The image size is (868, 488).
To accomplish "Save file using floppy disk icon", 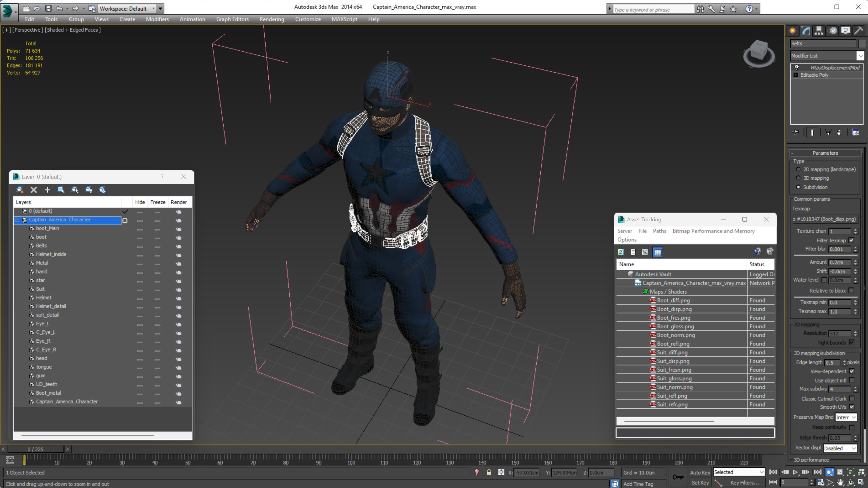I will point(48,9).
